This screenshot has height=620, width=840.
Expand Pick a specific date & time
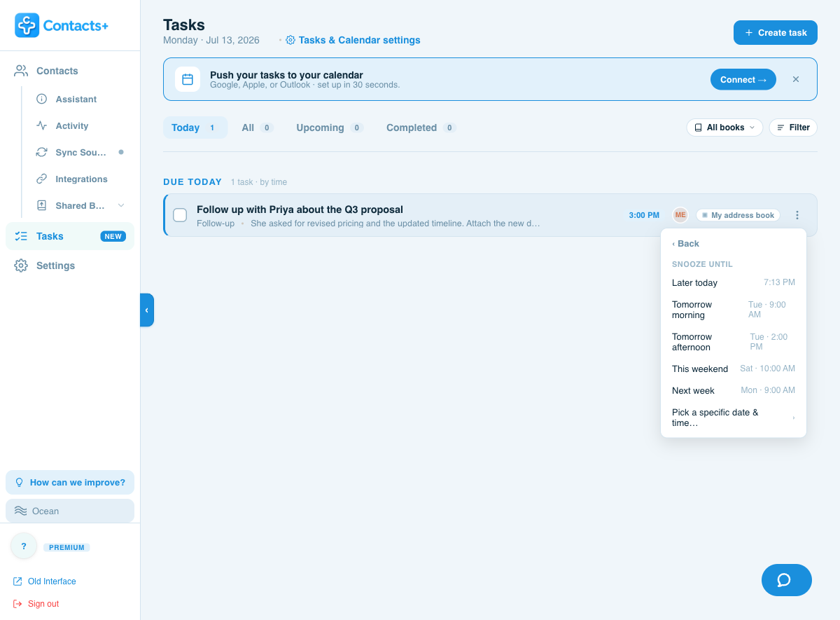click(734, 418)
